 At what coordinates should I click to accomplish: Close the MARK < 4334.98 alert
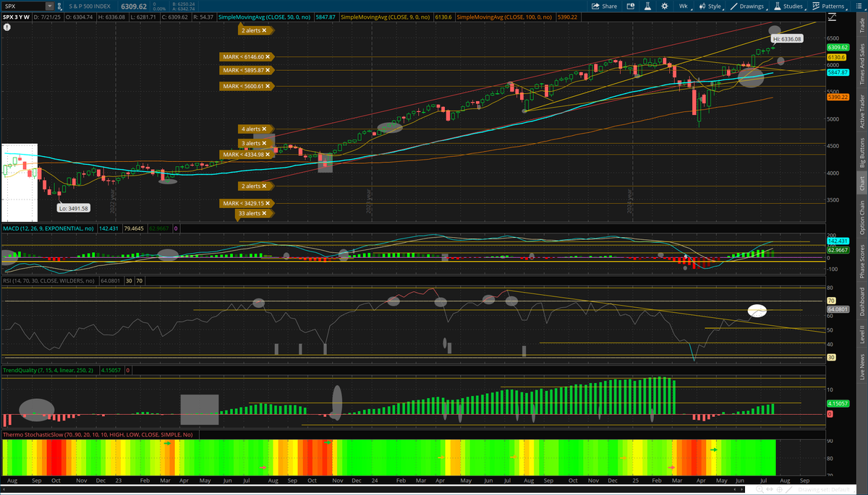[x=268, y=154]
